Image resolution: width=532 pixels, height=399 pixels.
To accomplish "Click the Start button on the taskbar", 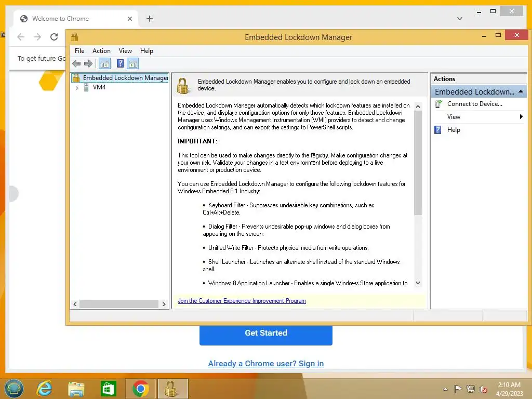I will (x=14, y=389).
